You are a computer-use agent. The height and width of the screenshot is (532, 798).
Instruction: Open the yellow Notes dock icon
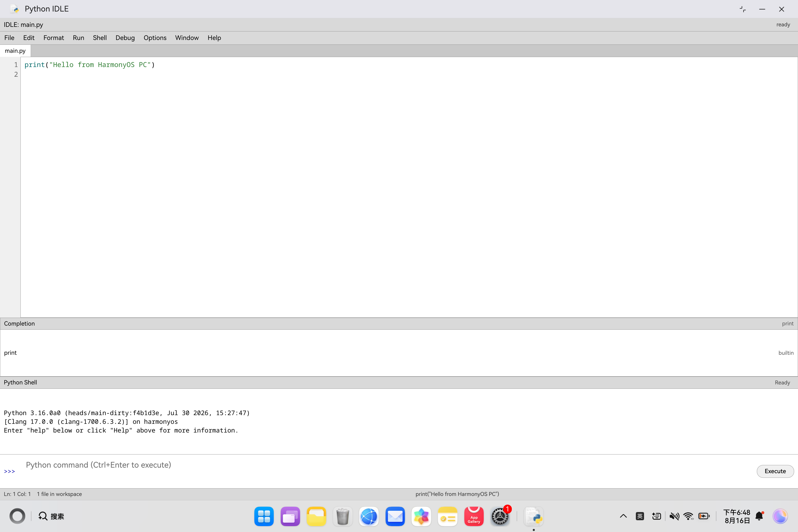448,516
